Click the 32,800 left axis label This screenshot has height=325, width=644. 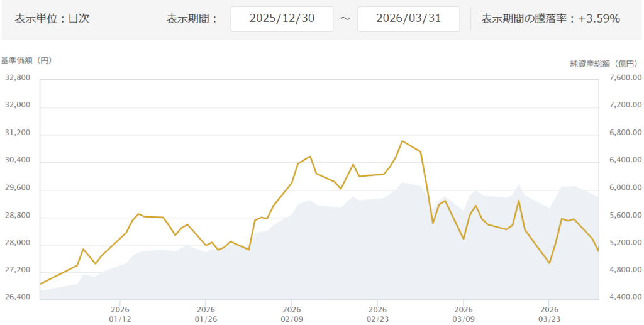[x=18, y=78]
